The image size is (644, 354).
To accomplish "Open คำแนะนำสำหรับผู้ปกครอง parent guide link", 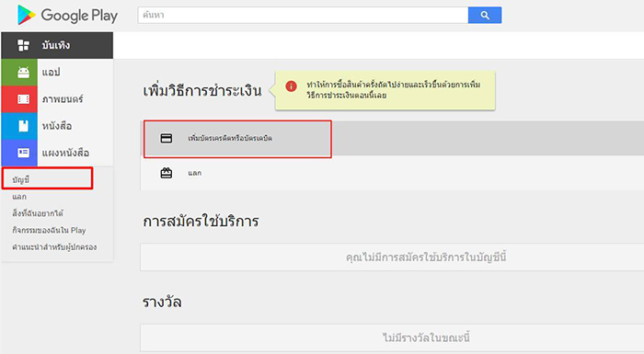I will pos(54,247).
